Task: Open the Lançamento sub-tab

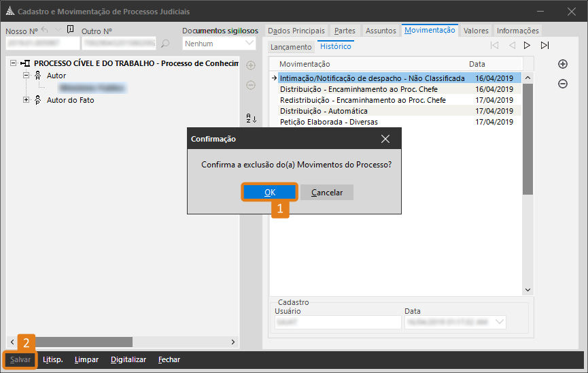Action: 291,47
